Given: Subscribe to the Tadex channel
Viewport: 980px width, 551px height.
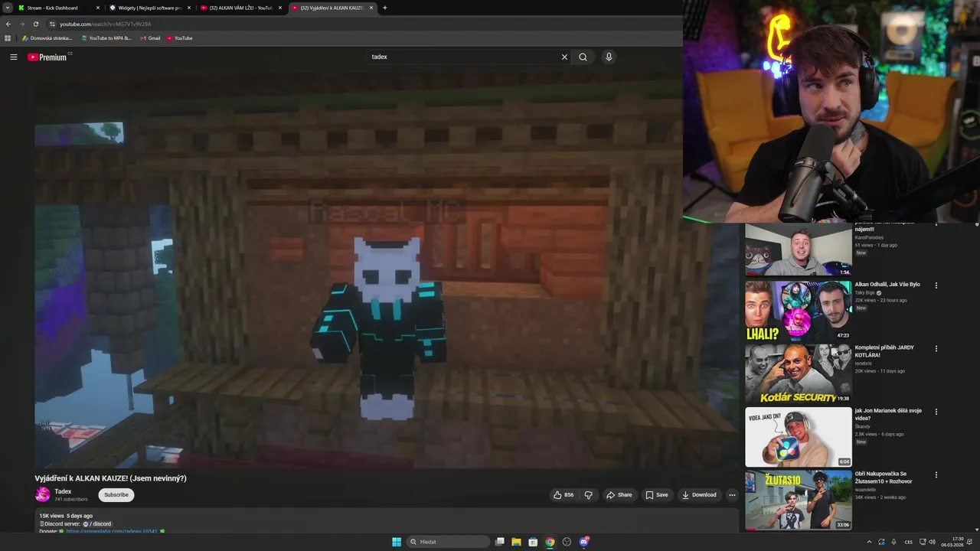Looking at the screenshot, I should pos(116,495).
